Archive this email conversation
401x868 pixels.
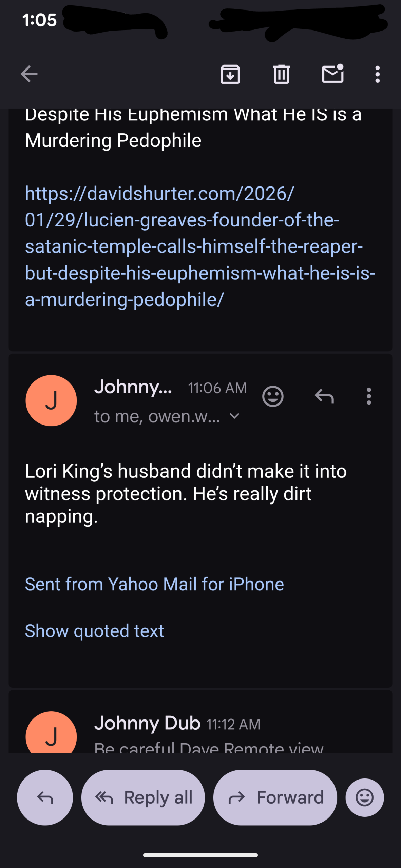230,74
